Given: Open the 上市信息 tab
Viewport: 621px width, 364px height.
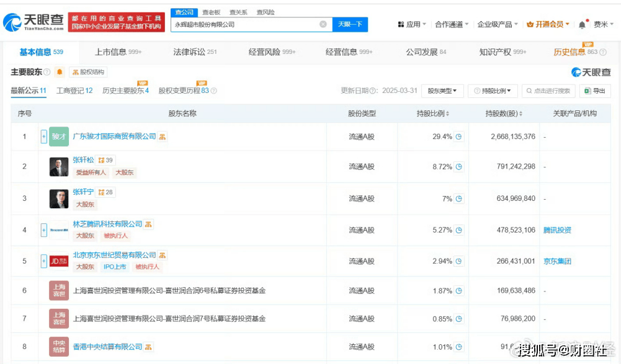Looking at the screenshot, I should pos(118,52).
